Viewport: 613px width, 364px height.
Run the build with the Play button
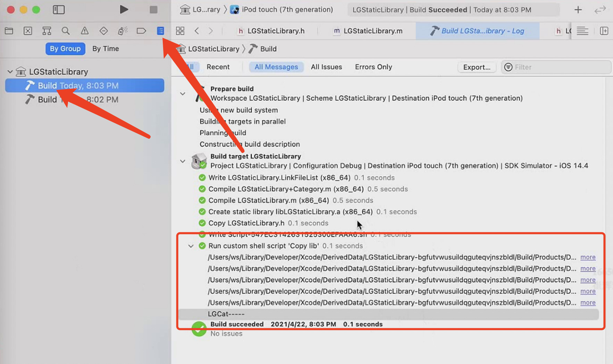tap(124, 9)
